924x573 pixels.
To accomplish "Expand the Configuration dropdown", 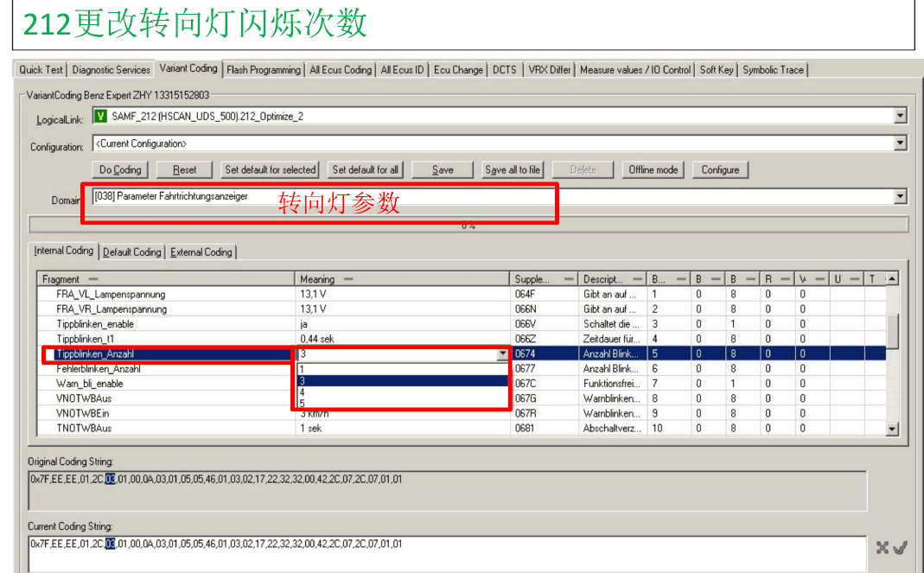I will (x=901, y=143).
